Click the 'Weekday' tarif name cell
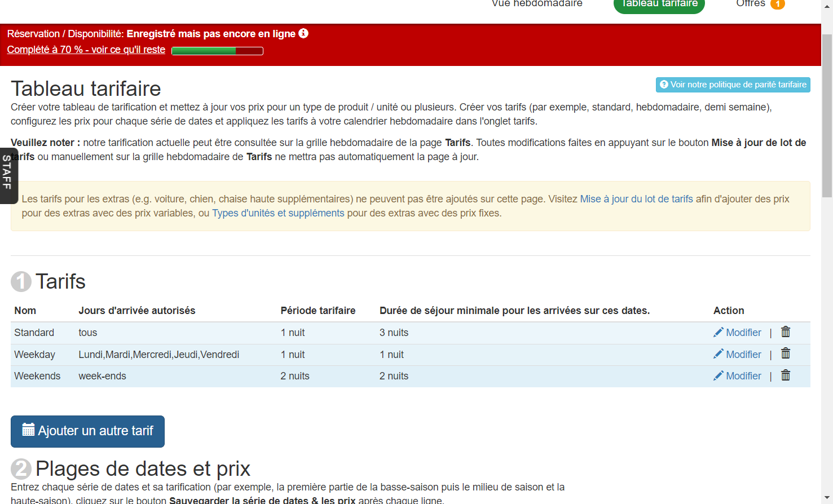The image size is (833, 504). coord(35,355)
